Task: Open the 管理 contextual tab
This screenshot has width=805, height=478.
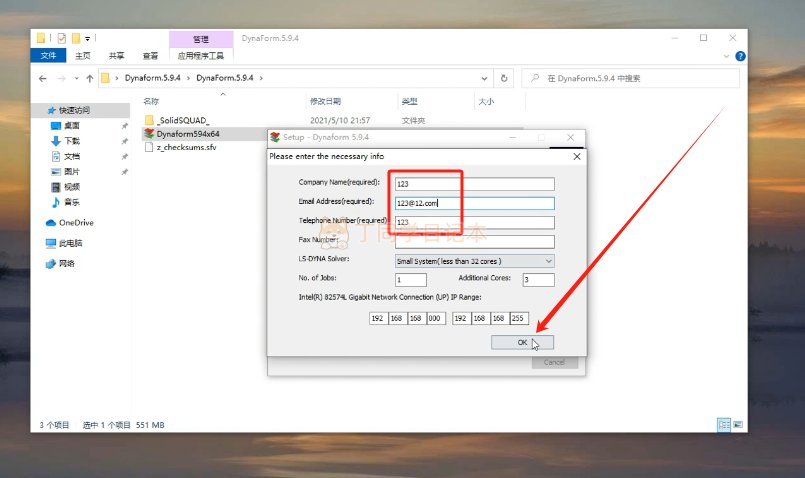Action: pos(201,39)
